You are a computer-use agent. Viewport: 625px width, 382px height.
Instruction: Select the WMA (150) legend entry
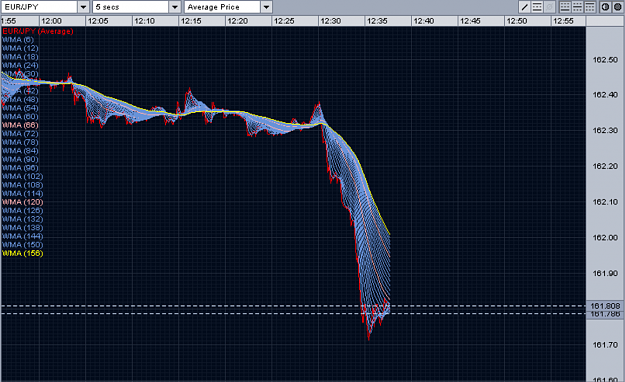pyautogui.click(x=22, y=245)
